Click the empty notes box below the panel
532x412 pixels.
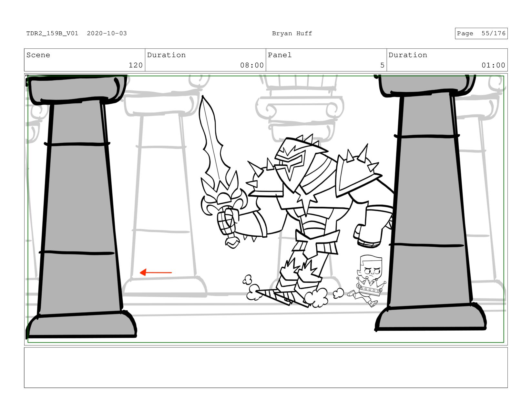point(266,367)
